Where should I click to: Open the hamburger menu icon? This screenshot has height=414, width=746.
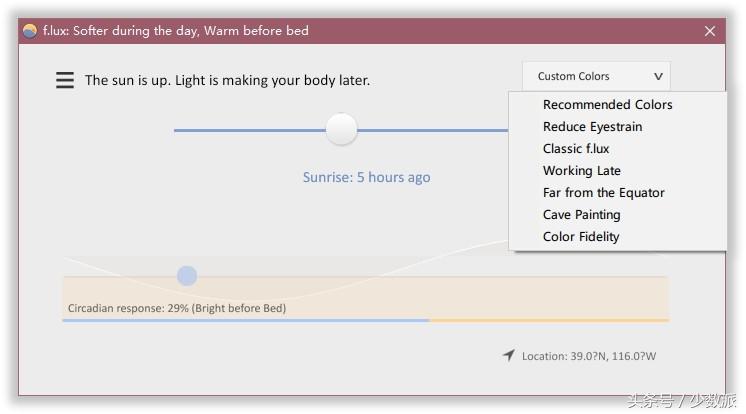(x=65, y=80)
